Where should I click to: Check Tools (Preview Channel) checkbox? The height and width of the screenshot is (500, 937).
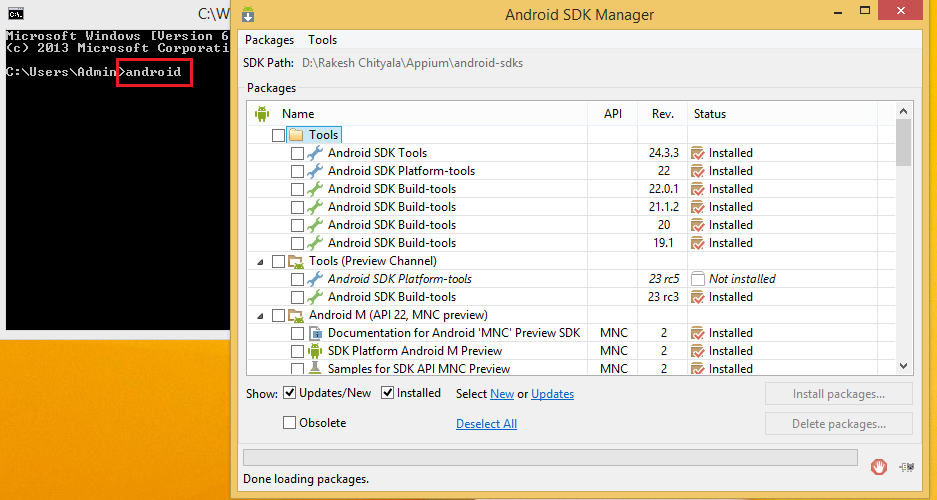coord(278,261)
